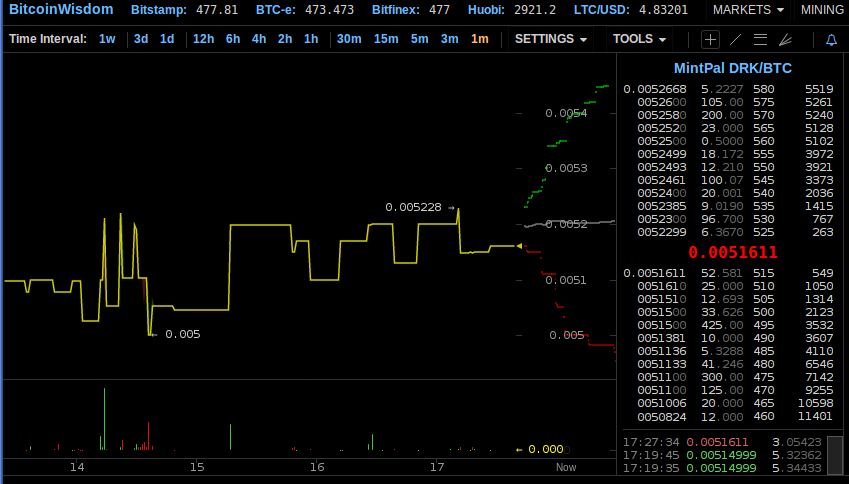The image size is (849, 484).
Task: Expand the SETTINGS dropdown
Action: [551, 39]
